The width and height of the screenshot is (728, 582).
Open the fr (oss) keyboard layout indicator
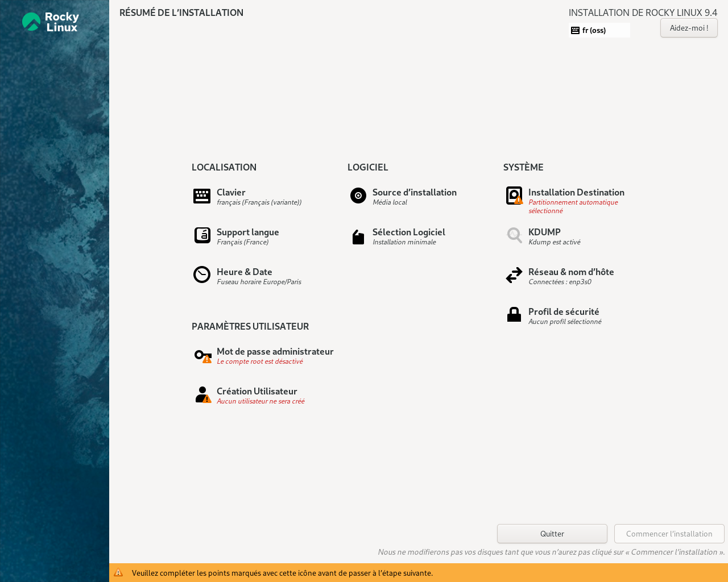[x=599, y=30]
